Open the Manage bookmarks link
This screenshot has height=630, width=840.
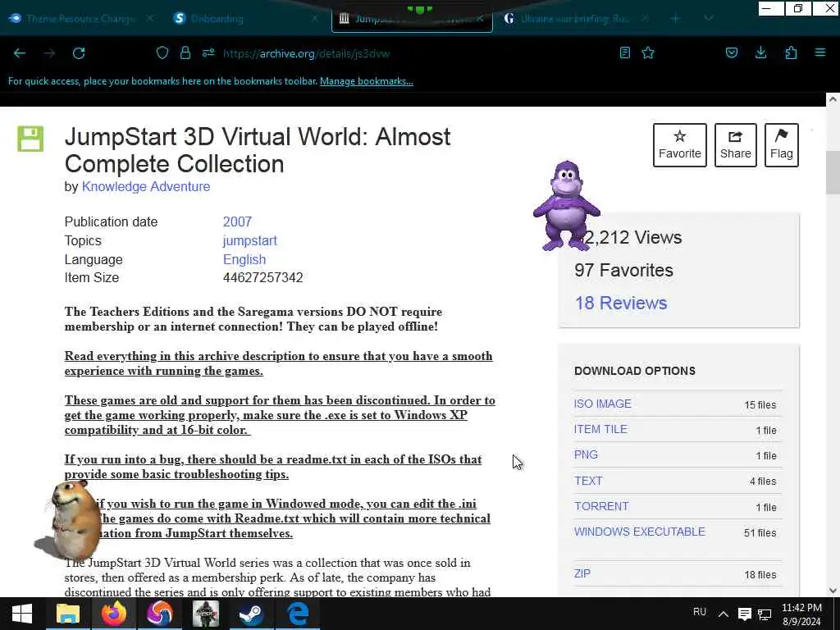pos(367,81)
